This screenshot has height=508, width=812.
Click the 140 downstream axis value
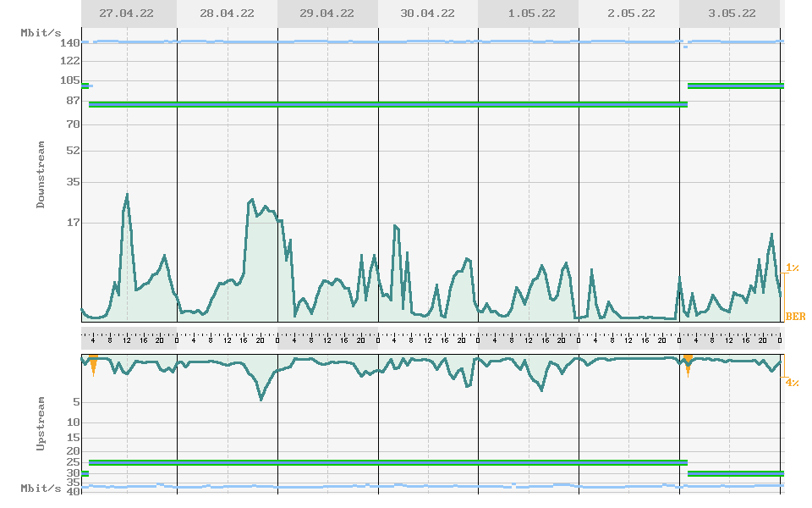click(70, 43)
